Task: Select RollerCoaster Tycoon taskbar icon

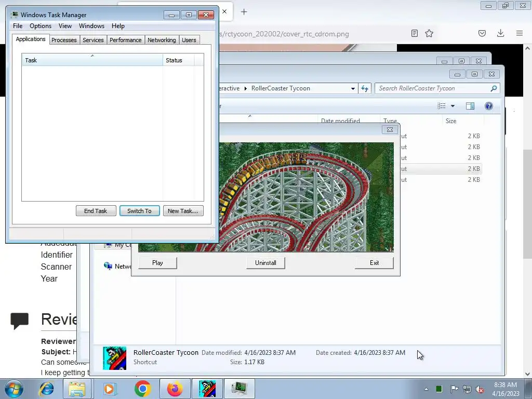Action: coord(207,389)
